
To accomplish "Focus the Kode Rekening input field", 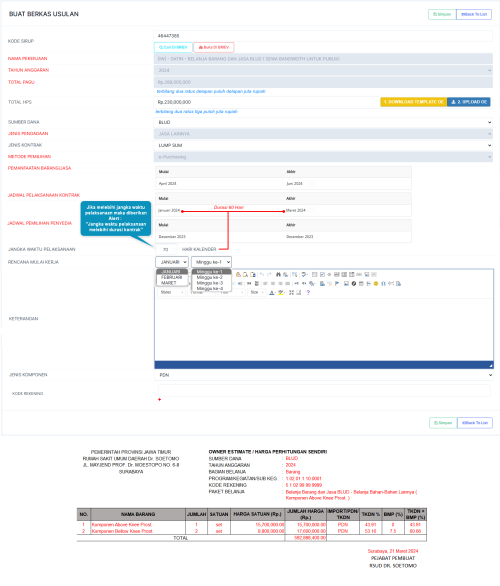I will [324, 391].
